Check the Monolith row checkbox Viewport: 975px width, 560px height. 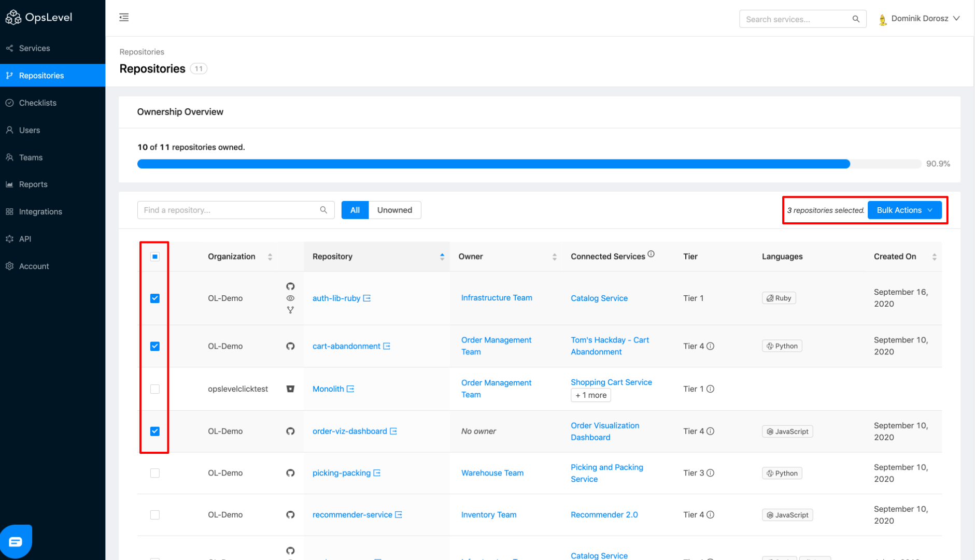point(155,389)
